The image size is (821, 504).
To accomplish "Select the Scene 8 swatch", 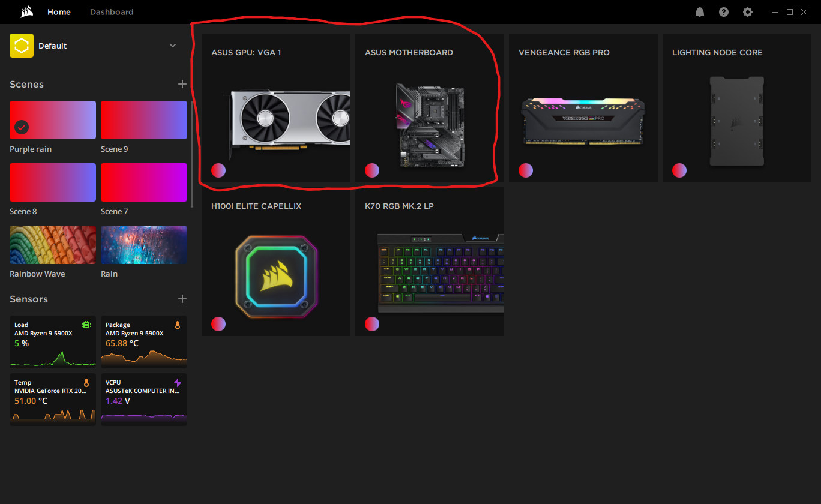I will point(53,182).
